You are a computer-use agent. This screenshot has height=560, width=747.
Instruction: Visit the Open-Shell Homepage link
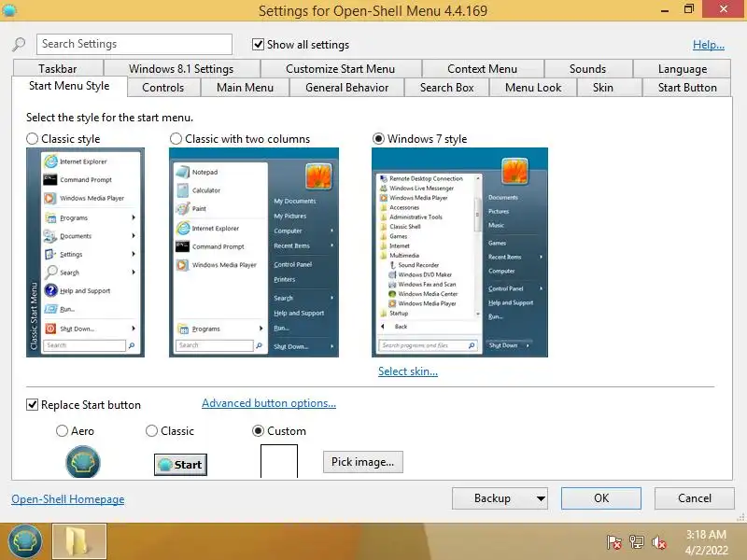point(67,499)
